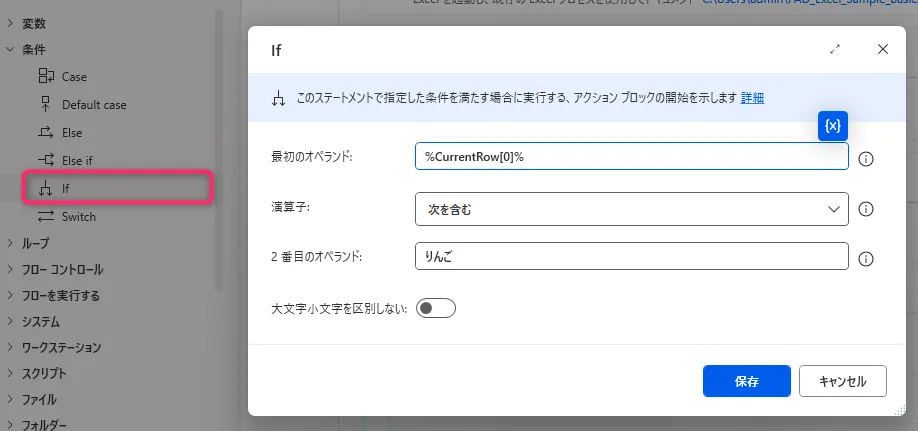Expand the ループ actions group
The width and height of the screenshot is (918, 431).
click(x=10, y=243)
